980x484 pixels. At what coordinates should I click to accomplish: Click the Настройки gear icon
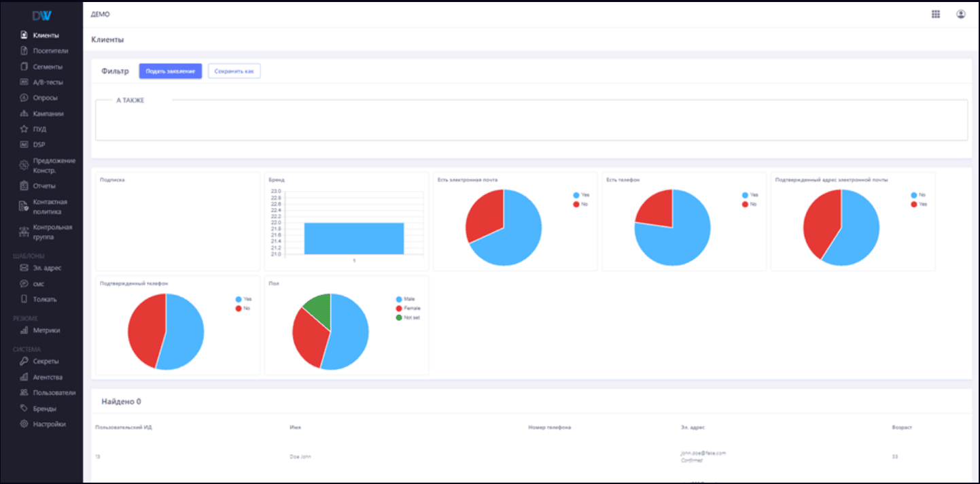pyautogui.click(x=24, y=424)
